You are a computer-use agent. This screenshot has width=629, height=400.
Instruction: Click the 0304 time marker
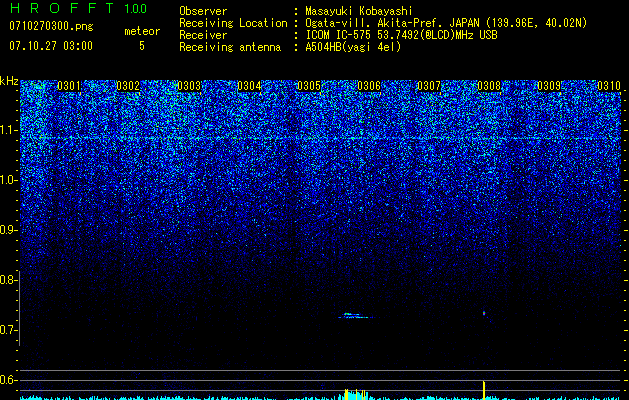(249, 86)
